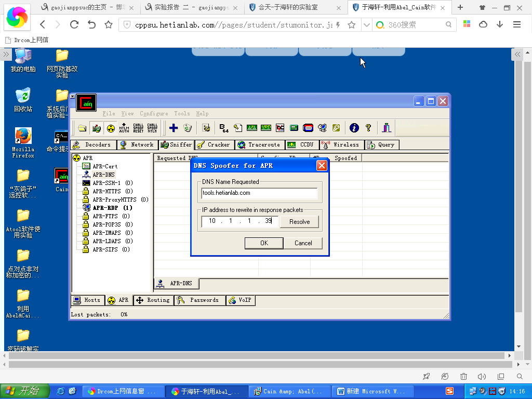The image size is (532, 399).
Task: Select the Passwords bottom tab
Action: tap(200, 300)
